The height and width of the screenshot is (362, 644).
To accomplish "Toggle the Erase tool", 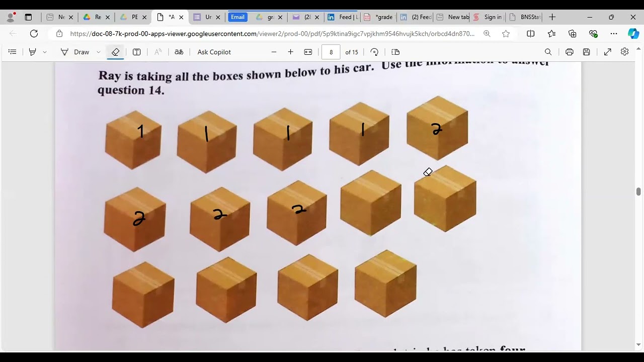I will tap(115, 52).
